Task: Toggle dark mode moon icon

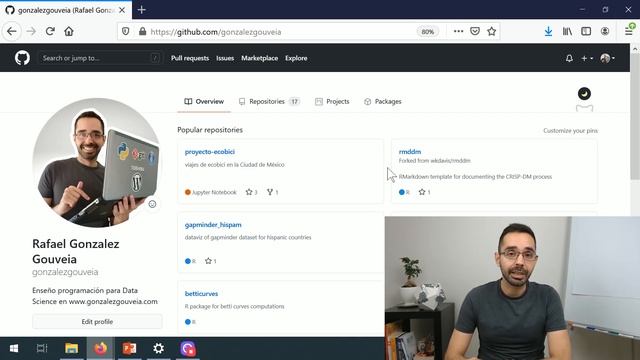Action: (584, 93)
